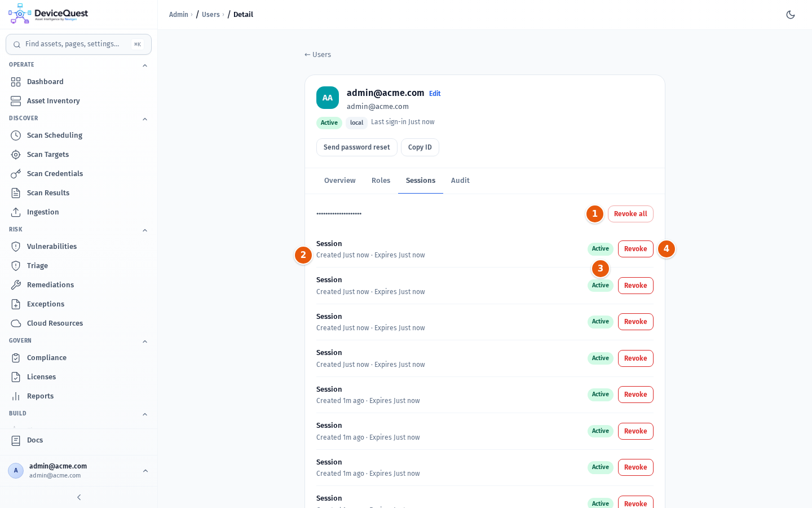This screenshot has height=508, width=812.
Task: Click the AA user avatar
Action: pos(328,98)
